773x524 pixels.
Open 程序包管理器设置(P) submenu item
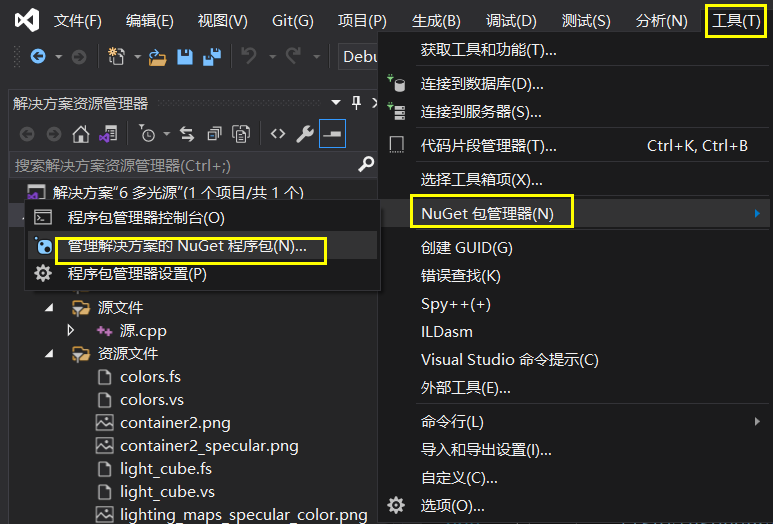(202, 274)
